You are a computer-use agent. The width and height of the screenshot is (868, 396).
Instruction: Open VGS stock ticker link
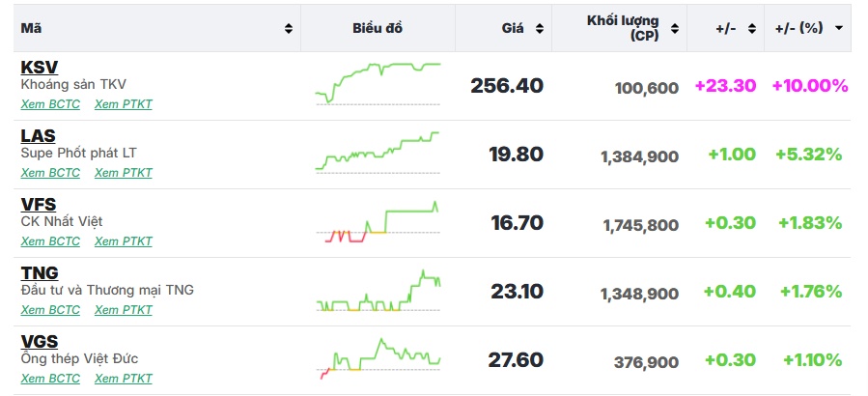coord(40,342)
